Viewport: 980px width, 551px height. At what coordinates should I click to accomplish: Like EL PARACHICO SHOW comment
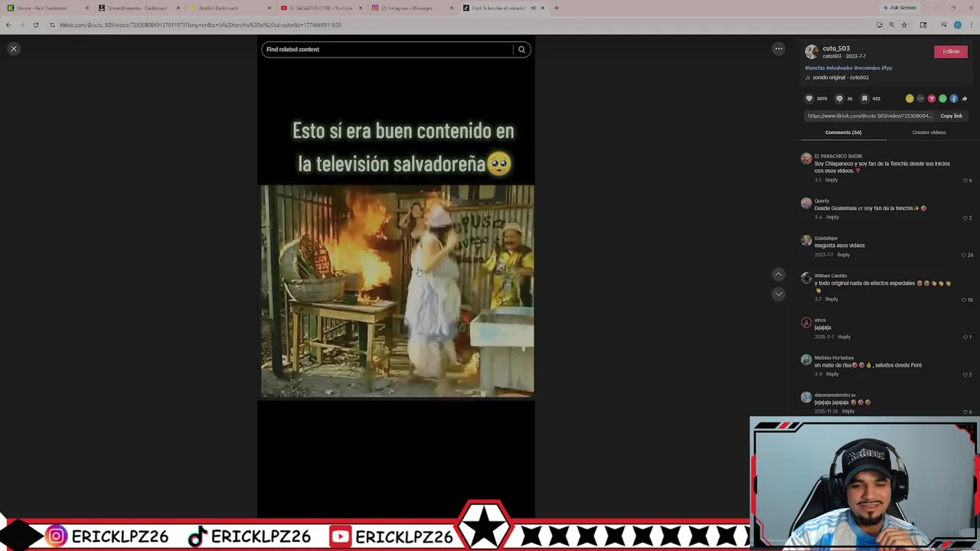pos(965,181)
